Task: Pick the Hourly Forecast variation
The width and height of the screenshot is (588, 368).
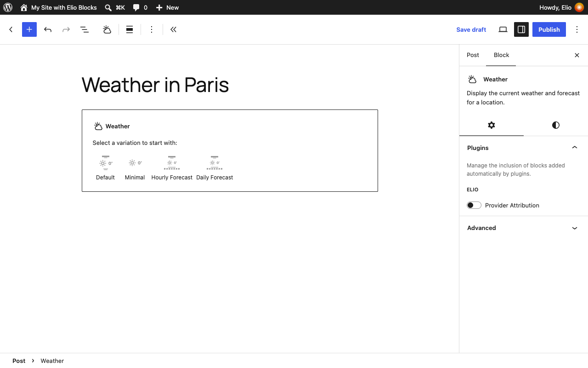Action: [x=172, y=168]
